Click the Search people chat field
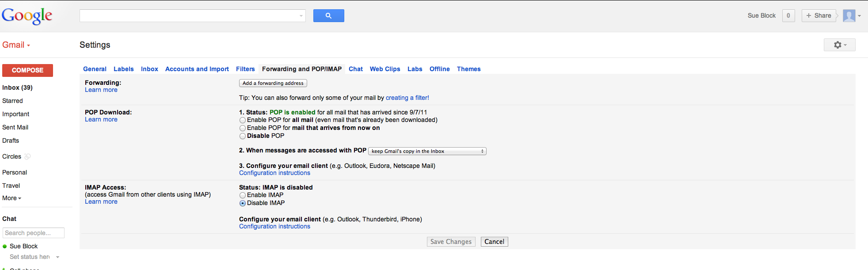 coord(34,233)
